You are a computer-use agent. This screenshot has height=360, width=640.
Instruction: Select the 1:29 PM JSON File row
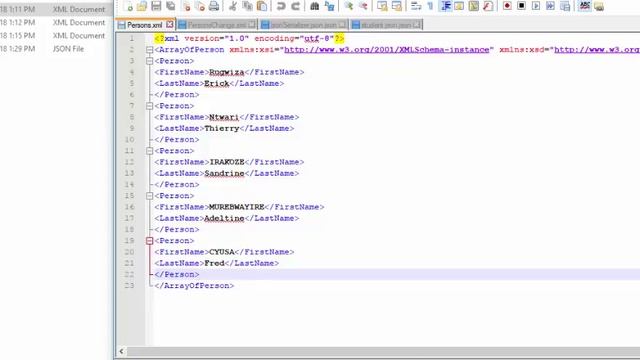(x=56, y=49)
